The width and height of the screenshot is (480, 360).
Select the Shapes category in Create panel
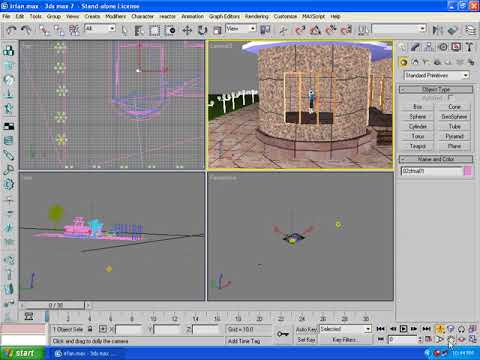415,62
